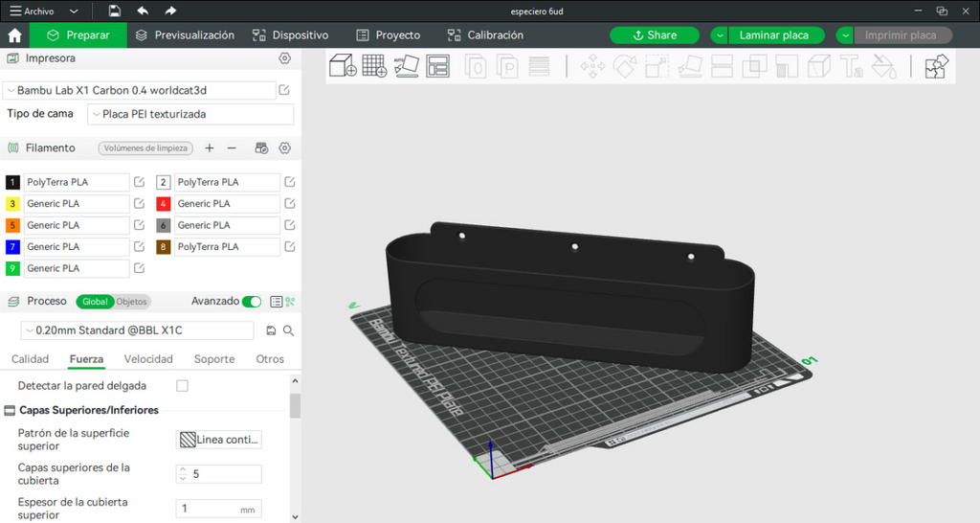
Task: Search process settings magnifier
Action: (288, 330)
